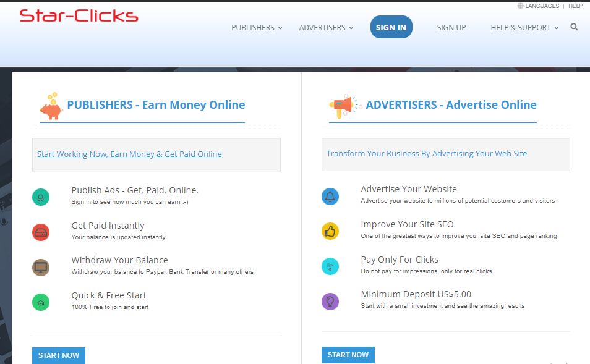Click the PUBLISHERS - Earn Money Online heading
The height and width of the screenshot is (364, 590).
[x=156, y=104]
